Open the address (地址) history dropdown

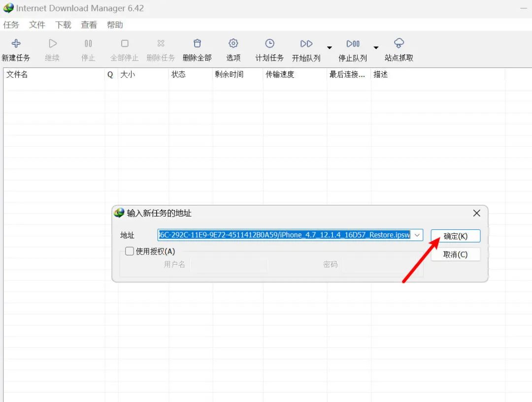[417, 235]
